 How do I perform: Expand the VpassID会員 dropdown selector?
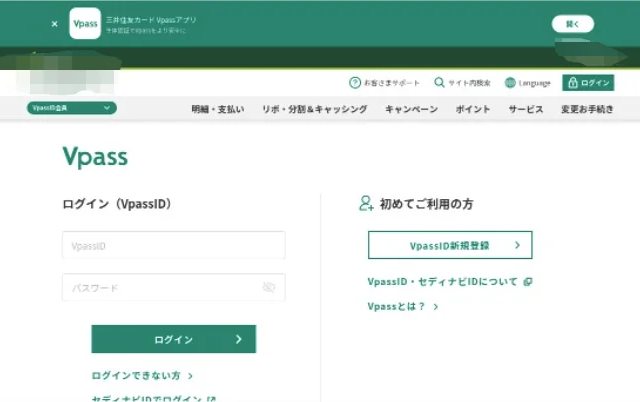(x=72, y=108)
